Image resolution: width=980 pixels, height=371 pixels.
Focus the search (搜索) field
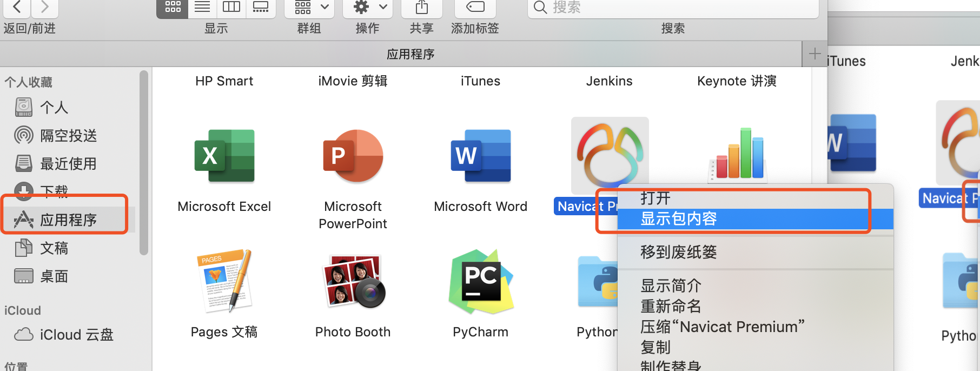(673, 7)
